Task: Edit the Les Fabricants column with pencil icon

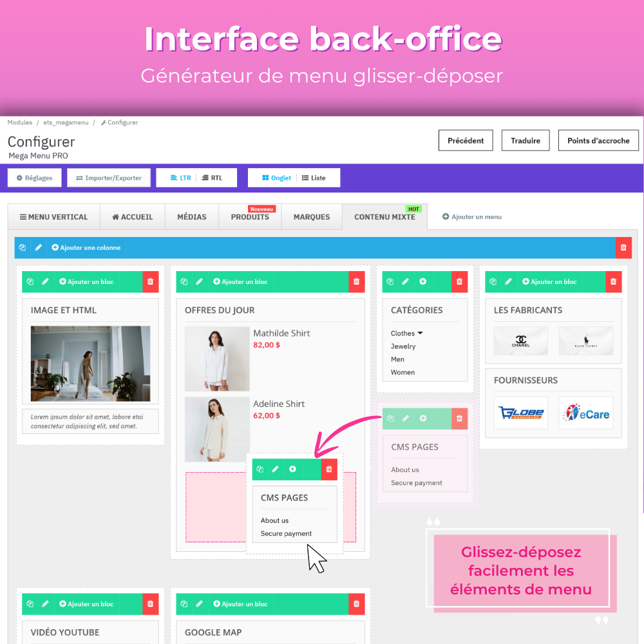Action: [509, 281]
